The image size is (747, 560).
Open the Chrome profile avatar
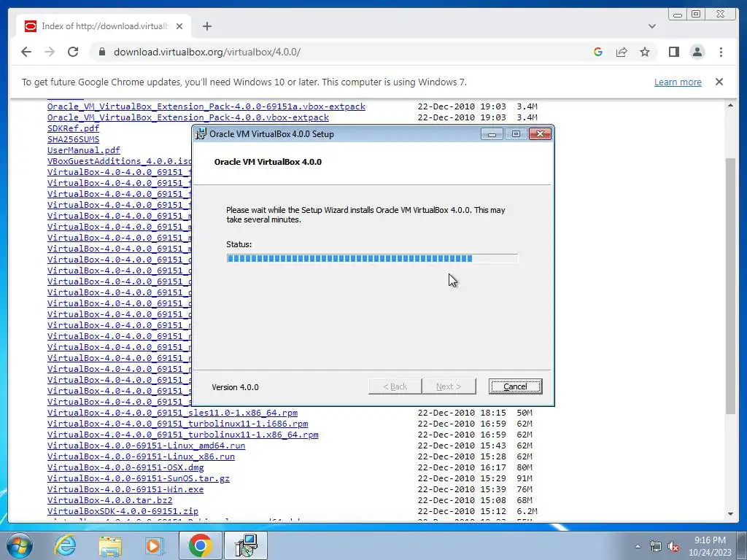click(x=697, y=52)
